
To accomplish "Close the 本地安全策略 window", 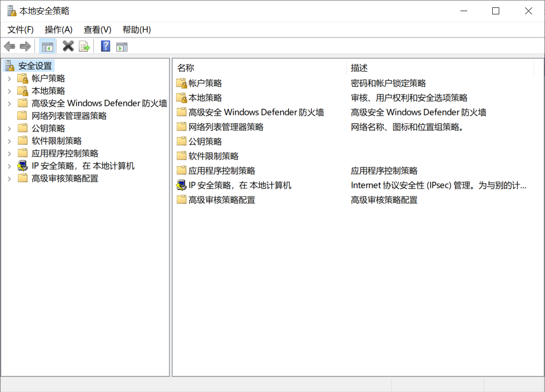I will tap(528, 11).
